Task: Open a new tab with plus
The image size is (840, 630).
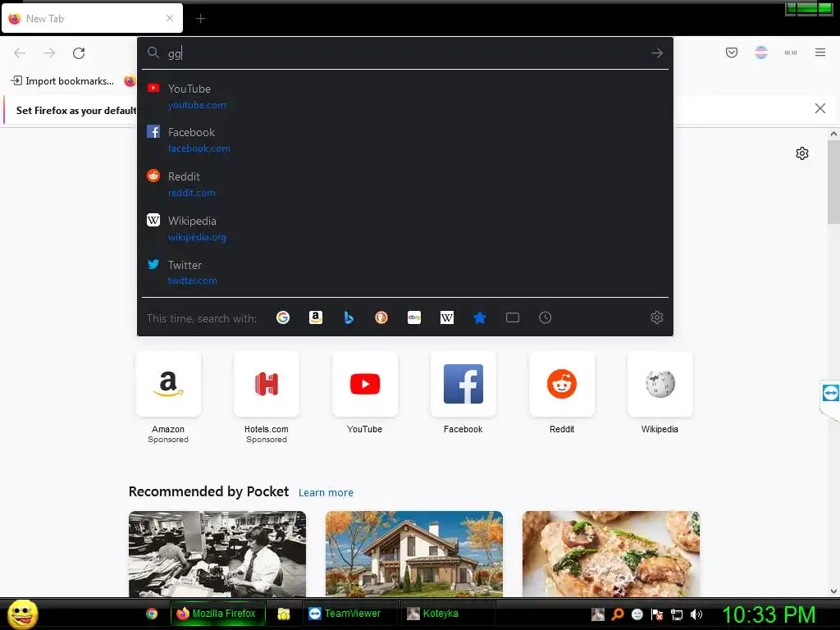Action: click(200, 19)
